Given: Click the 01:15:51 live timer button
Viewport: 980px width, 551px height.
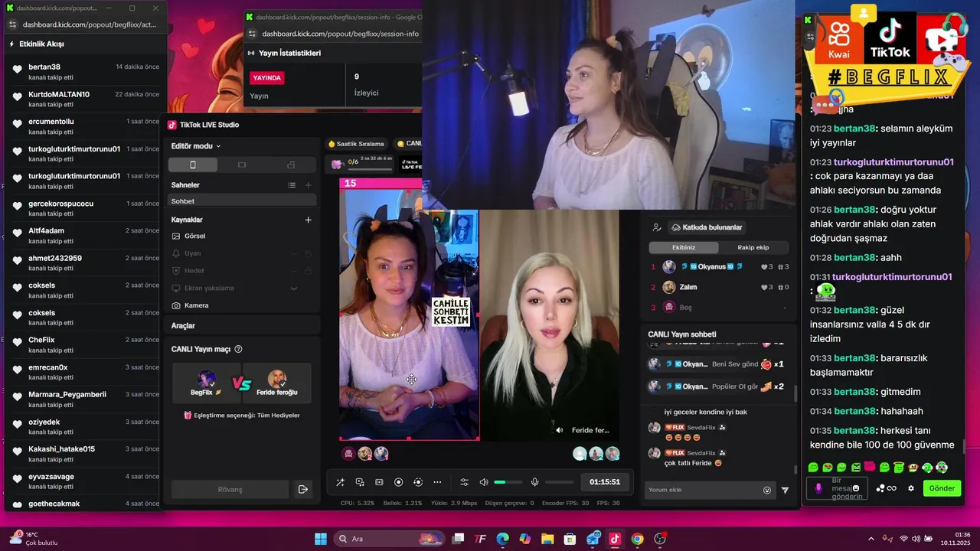Looking at the screenshot, I should (605, 482).
